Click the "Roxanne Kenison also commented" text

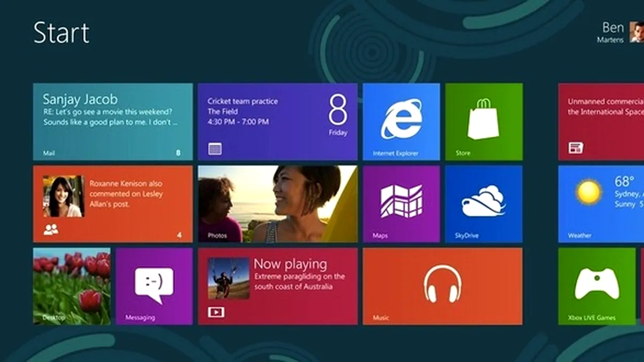pyautogui.click(x=126, y=194)
